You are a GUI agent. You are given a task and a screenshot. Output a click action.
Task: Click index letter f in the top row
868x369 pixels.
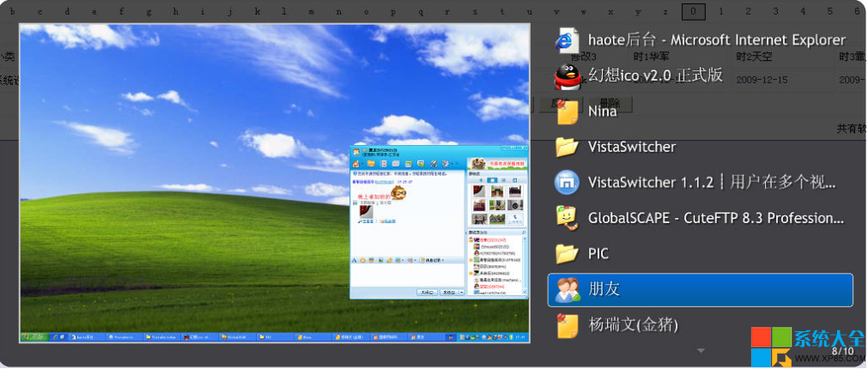[x=121, y=12]
